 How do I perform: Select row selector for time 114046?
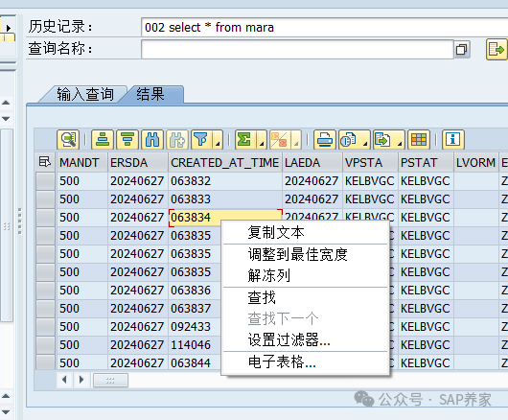point(45,345)
